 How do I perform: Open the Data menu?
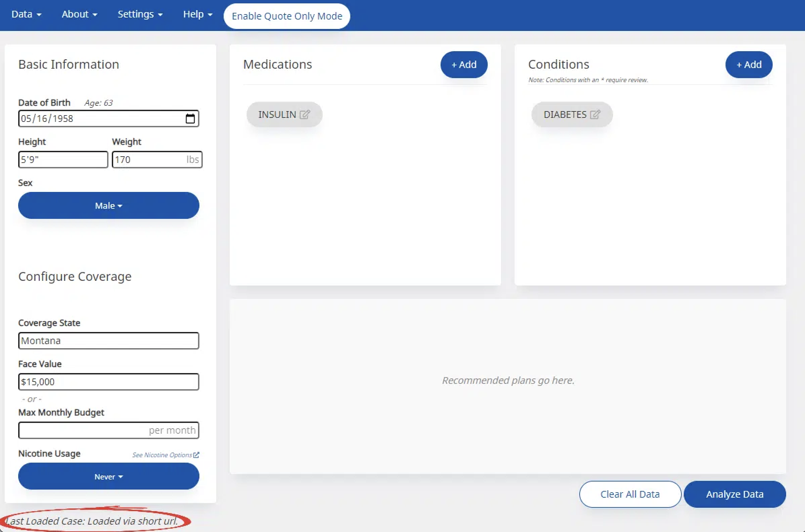click(26, 14)
